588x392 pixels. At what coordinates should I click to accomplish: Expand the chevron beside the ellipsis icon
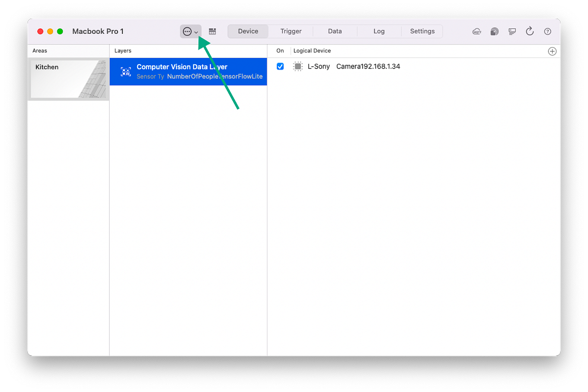pyautogui.click(x=196, y=31)
